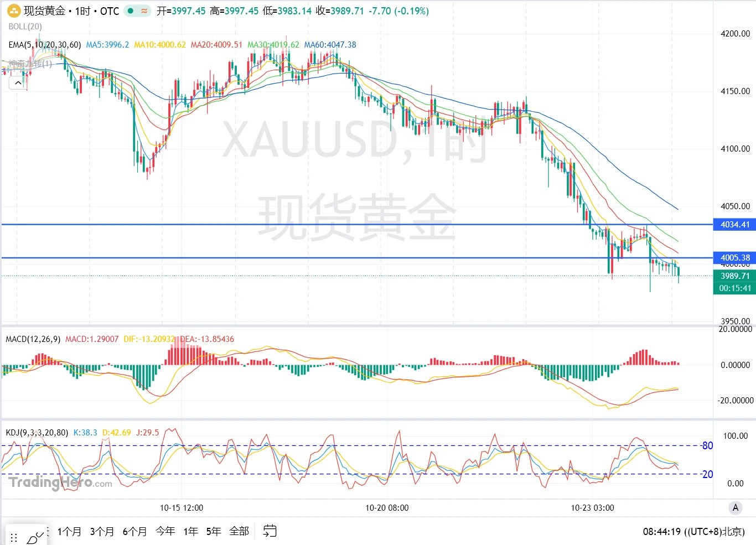Click the 4005.38 horizontal line price label
Screen dimensions: 756x545
(x=734, y=258)
